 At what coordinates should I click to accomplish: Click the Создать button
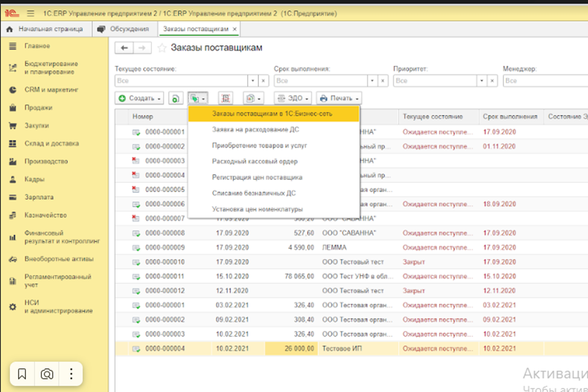point(139,98)
